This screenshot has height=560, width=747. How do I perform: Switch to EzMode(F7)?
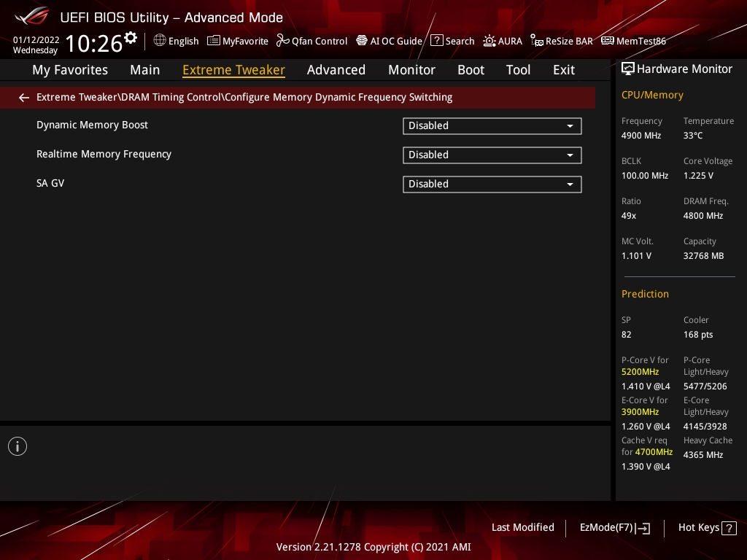point(614,527)
